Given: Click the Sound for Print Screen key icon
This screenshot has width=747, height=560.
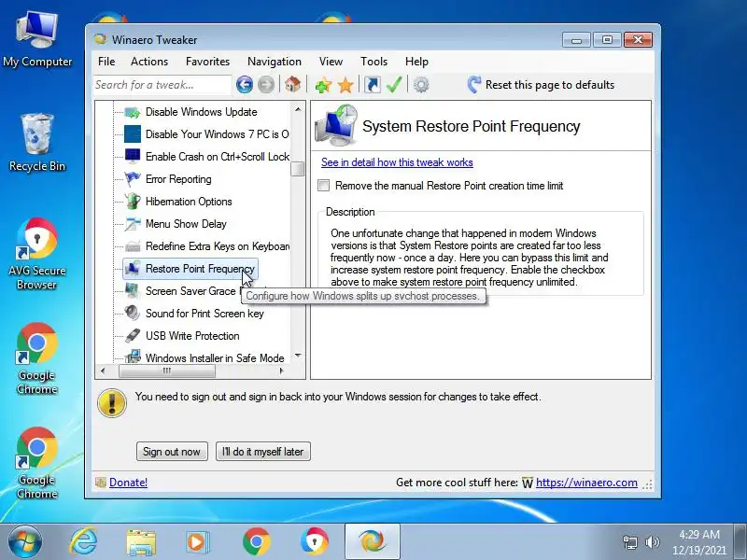Looking at the screenshot, I should tap(133, 314).
